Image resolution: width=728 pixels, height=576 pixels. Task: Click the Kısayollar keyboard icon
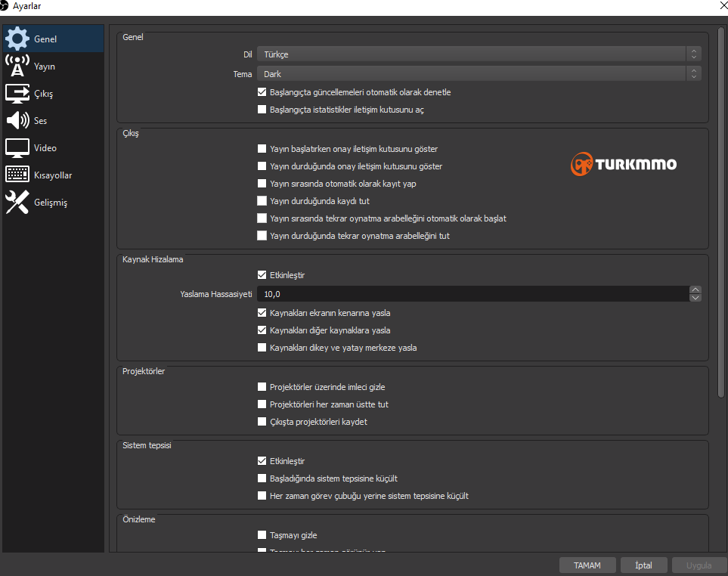point(17,175)
